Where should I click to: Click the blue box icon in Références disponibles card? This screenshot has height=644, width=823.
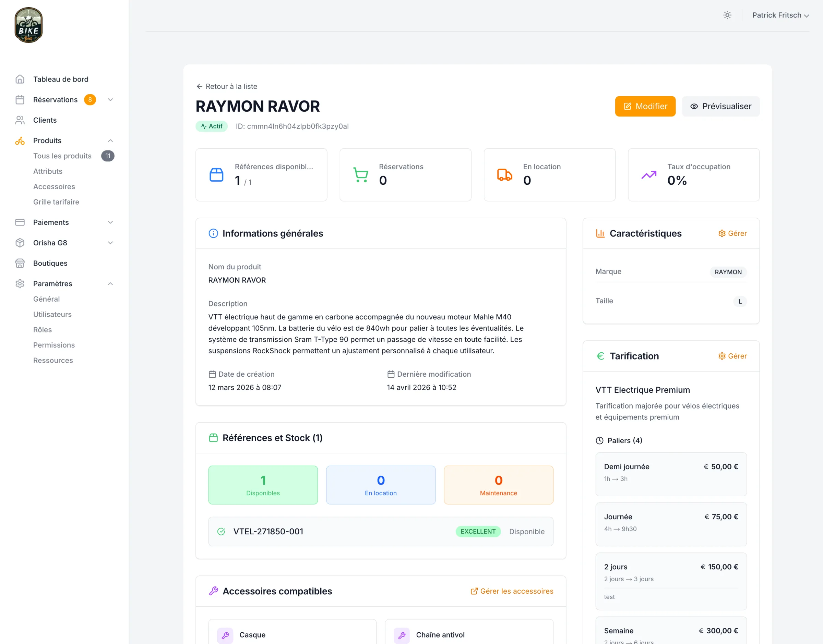(216, 175)
